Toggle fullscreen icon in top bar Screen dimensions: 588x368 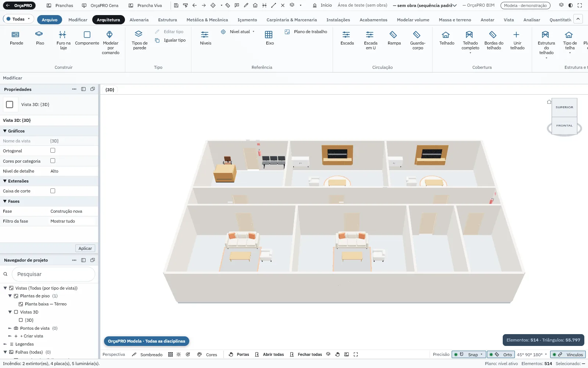[580, 6]
